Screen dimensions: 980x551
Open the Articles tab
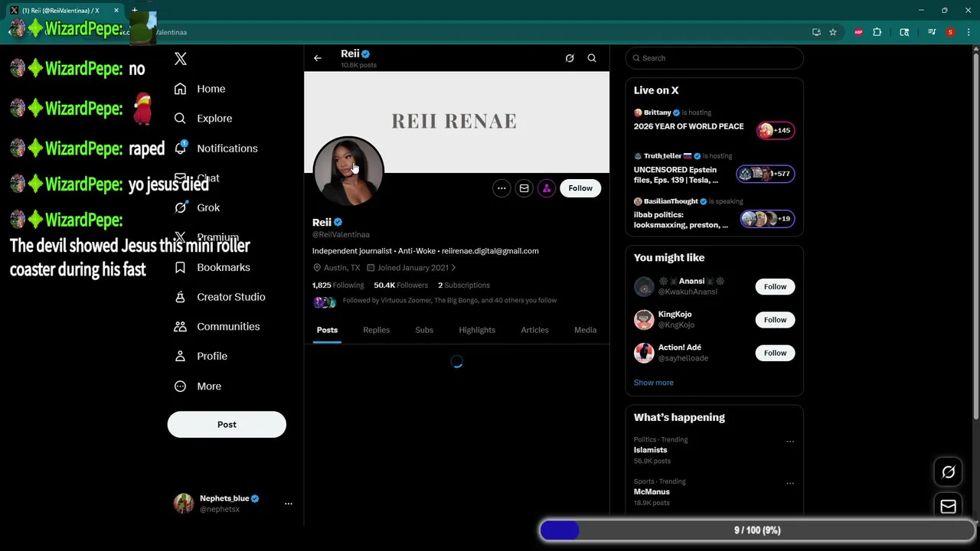pos(534,330)
